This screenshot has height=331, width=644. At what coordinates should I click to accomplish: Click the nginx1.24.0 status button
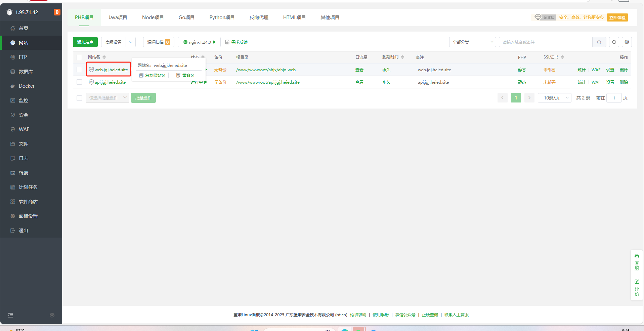[199, 42]
